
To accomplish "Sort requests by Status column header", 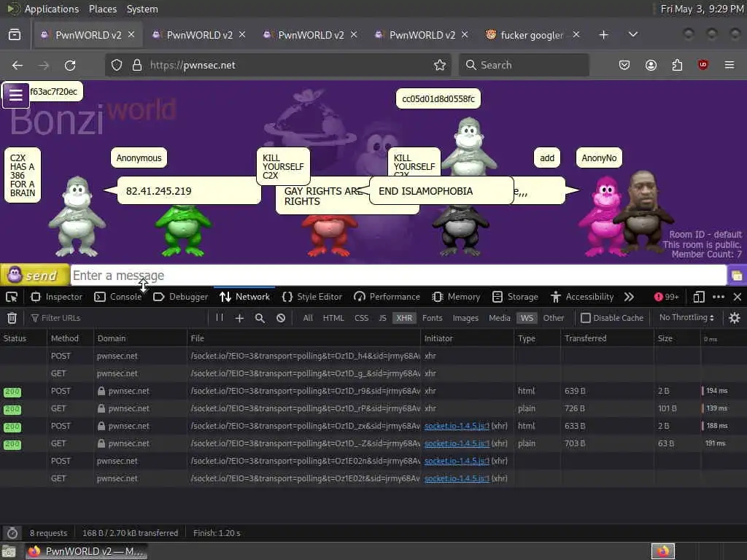I will click(23, 338).
